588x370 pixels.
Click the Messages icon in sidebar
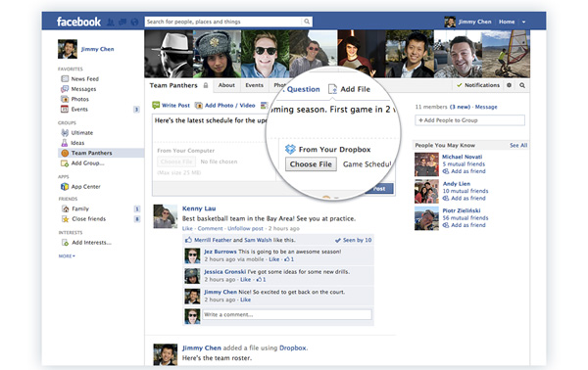(65, 89)
